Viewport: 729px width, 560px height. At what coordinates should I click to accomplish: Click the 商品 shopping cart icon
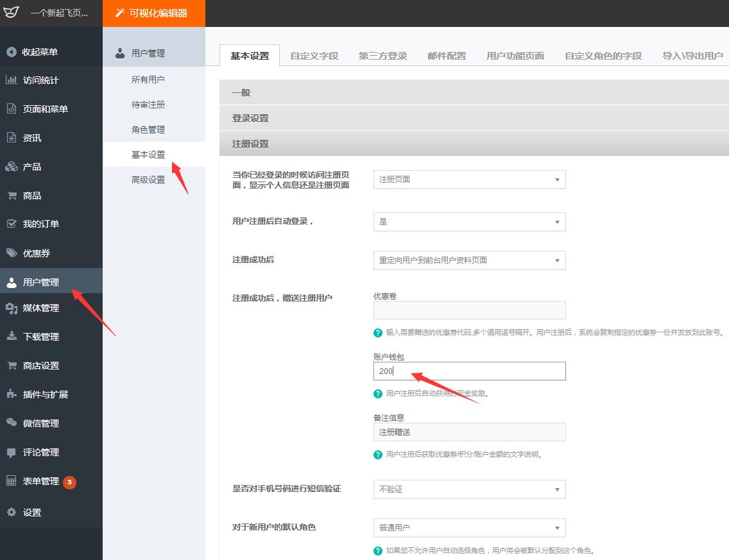(12, 195)
